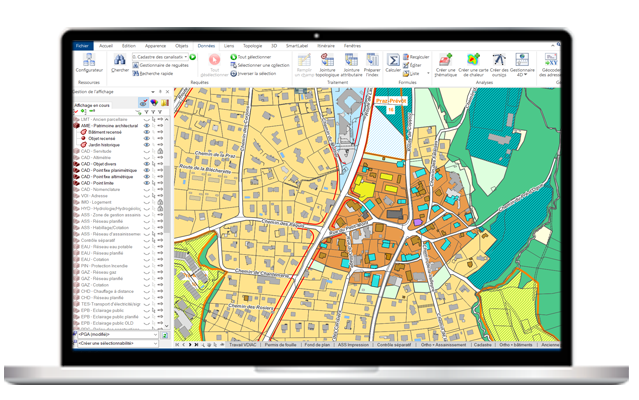The height and width of the screenshot is (400, 639).
Task: Hide the Jardin historique sublayer
Action: 147,145
